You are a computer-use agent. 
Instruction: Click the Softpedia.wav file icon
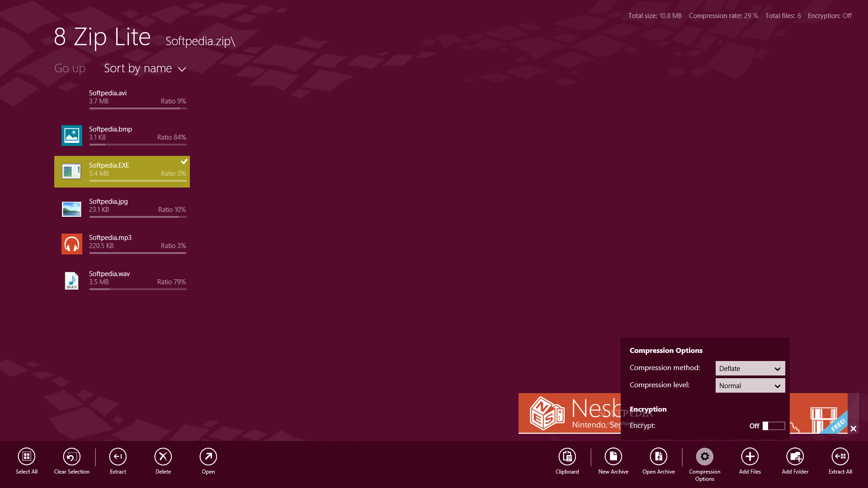click(71, 281)
